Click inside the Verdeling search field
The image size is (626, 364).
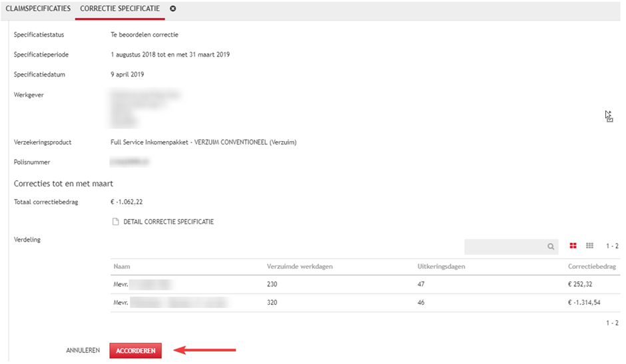pyautogui.click(x=504, y=246)
